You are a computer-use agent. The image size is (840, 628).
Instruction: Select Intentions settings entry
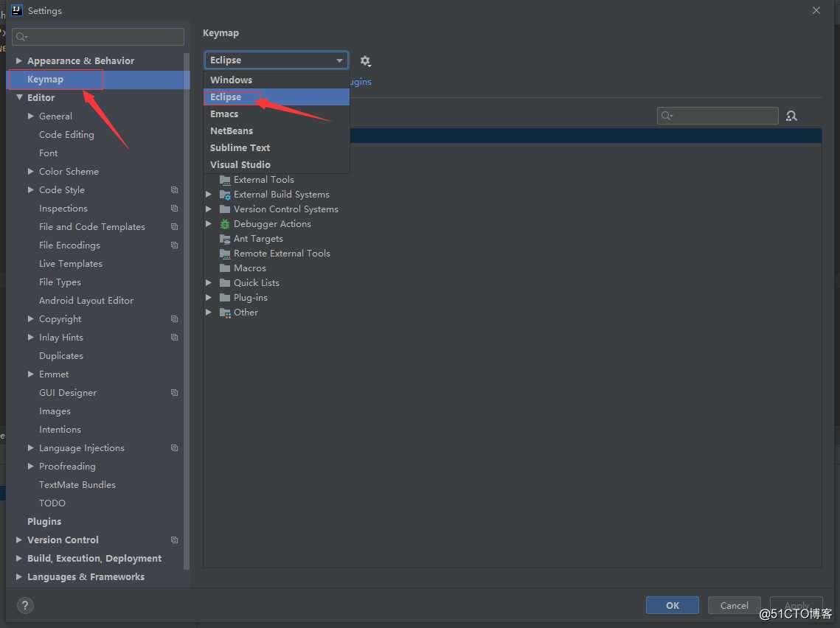pos(60,430)
